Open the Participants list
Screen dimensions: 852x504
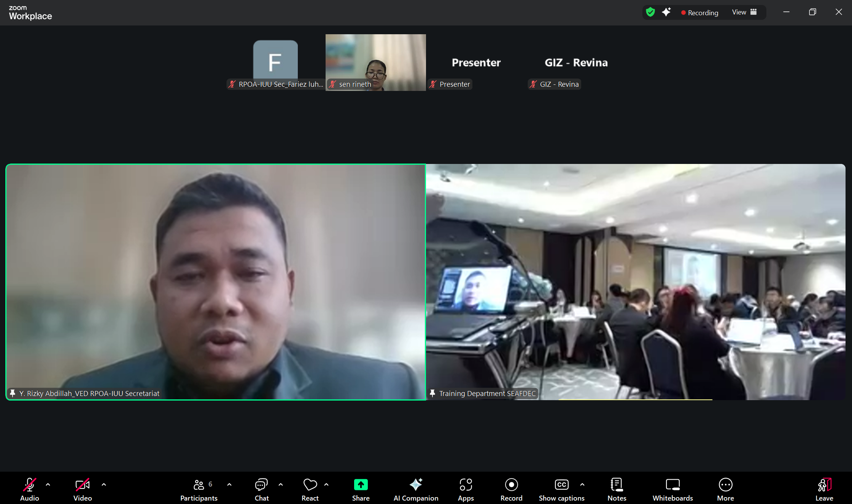tap(199, 489)
